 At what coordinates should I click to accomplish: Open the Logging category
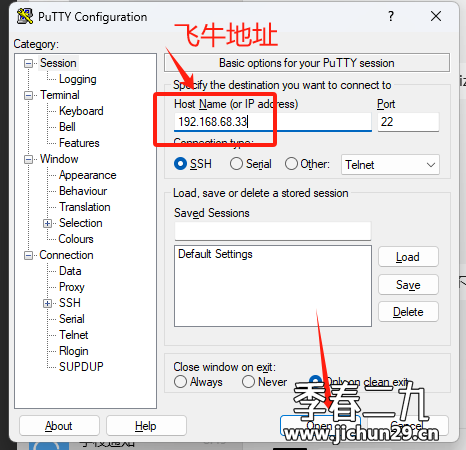(x=78, y=79)
